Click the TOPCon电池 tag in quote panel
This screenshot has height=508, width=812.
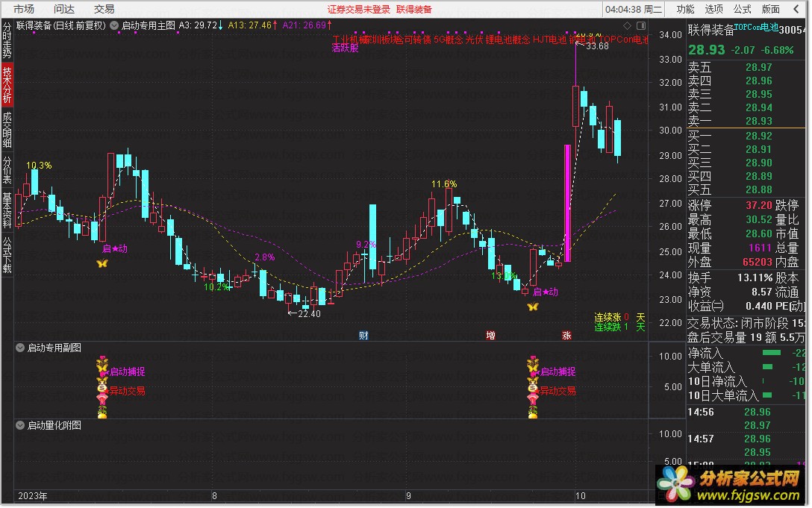point(756,27)
